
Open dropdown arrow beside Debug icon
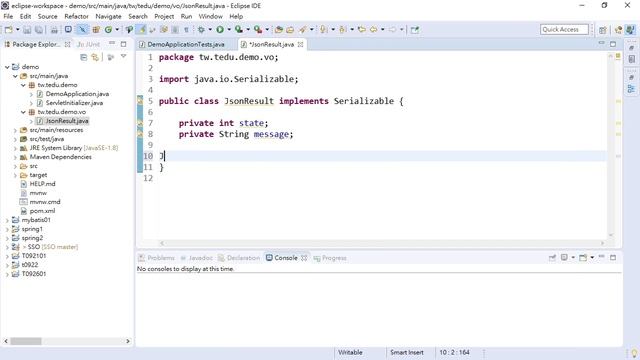[x=210, y=29]
